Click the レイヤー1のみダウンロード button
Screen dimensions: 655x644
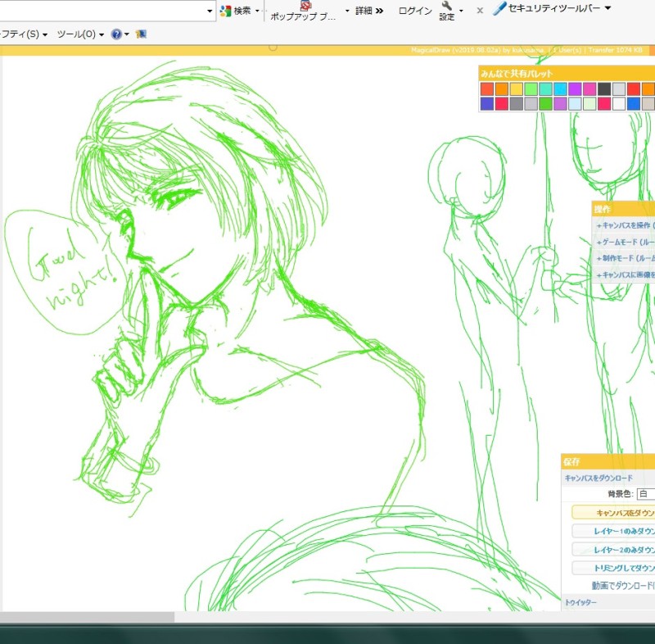click(x=613, y=531)
